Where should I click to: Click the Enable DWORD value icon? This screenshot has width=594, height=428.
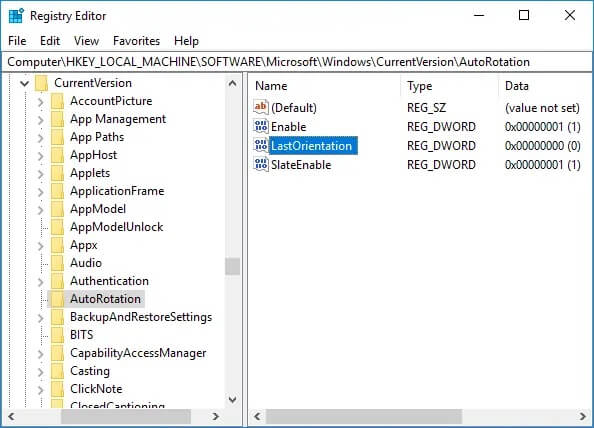tap(261, 127)
